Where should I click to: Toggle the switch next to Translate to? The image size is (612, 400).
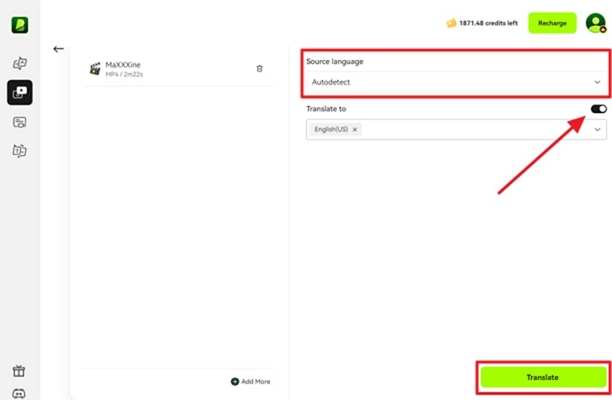coord(598,108)
